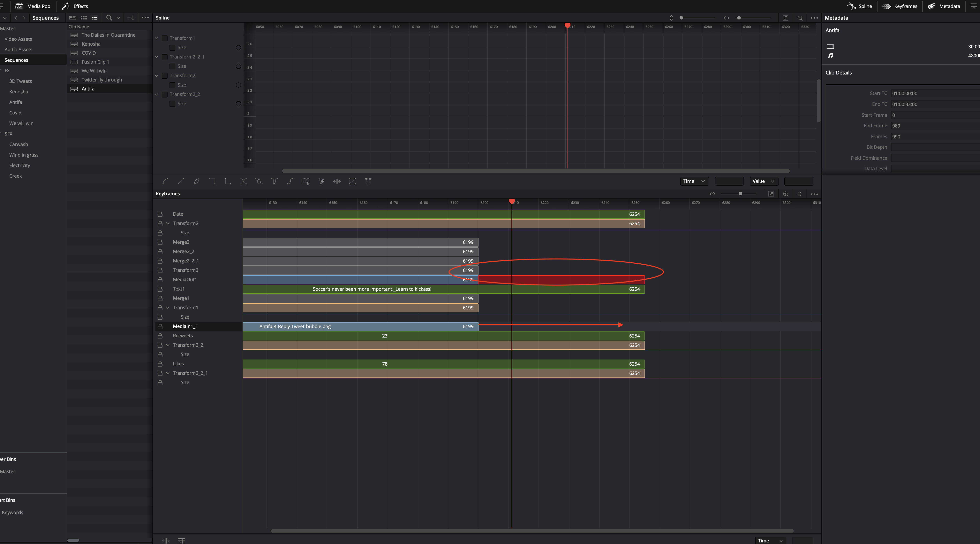The image size is (980, 544).
Task: Collapse Transform2_2 in the Keyframes list
Action: coord(168,345)
